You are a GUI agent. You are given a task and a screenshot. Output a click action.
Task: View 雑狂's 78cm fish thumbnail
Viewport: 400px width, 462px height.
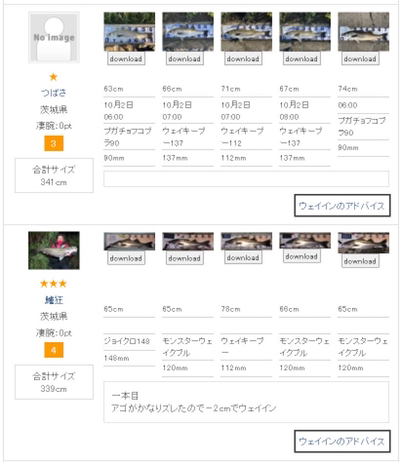coord(246,241)
